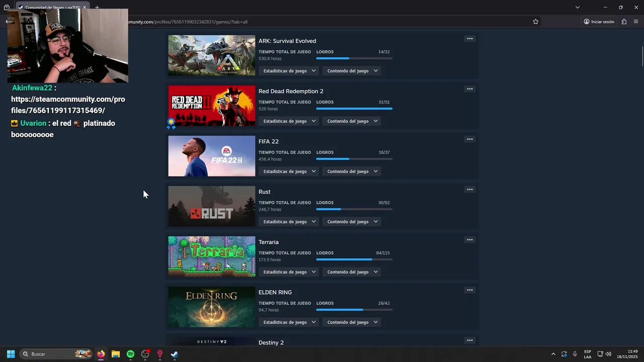Click the Red Dead Redemption 2 title link
644x362 pixels.
[x=291, y=91]
